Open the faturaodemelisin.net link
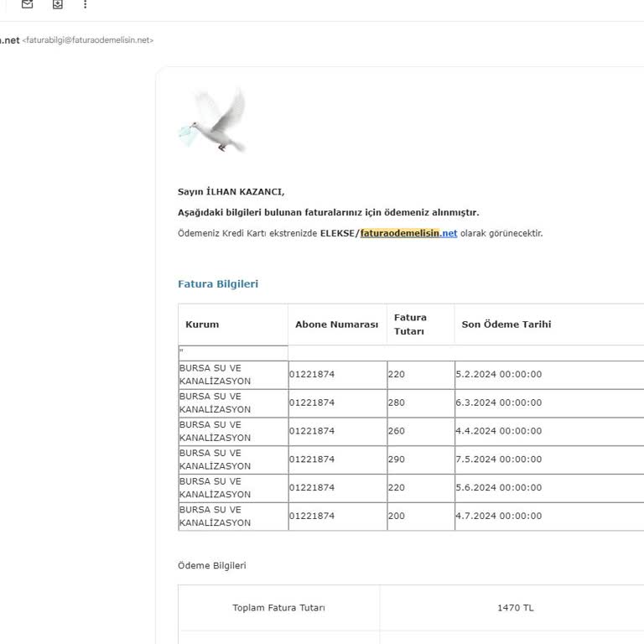The width and height of the screenshot is (644, 644). [408, 233]
